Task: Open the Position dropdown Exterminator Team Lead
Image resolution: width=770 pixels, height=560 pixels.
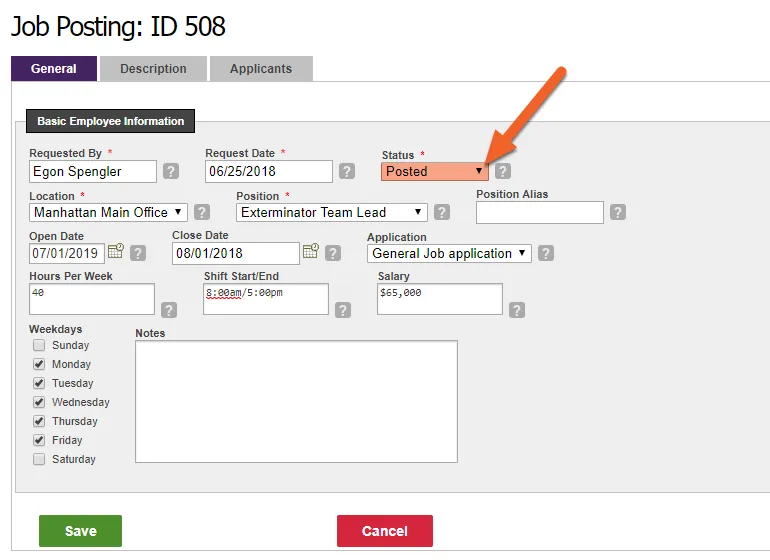Action: click(x=331, y=213)
